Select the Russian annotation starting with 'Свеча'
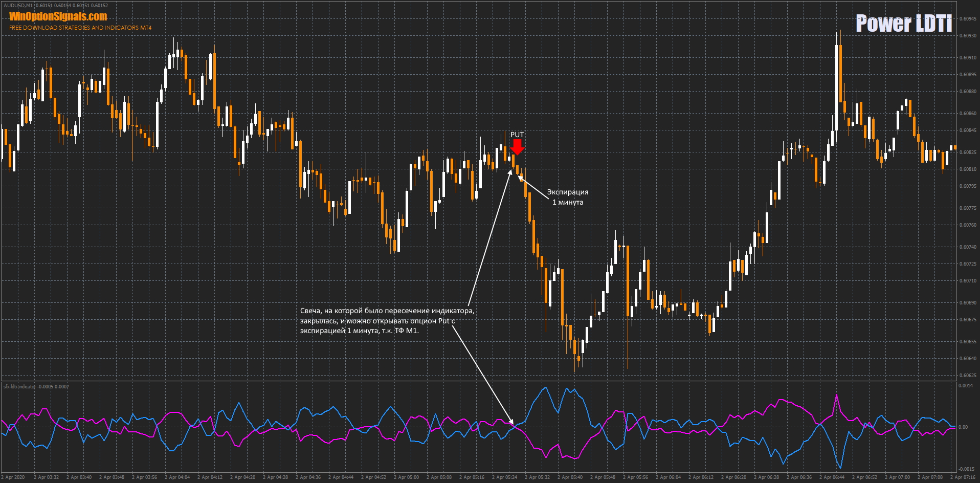Image resolution: width=980 pixels, height=483 pixels. coord(387,320)
